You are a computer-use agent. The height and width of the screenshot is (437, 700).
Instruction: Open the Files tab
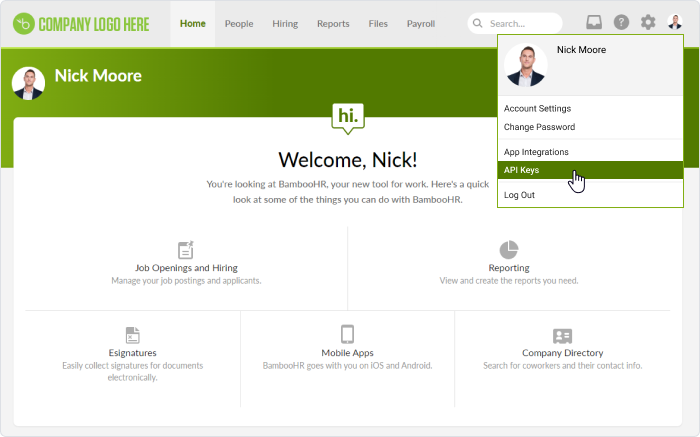pyautogui.click(x=378, y=24)
